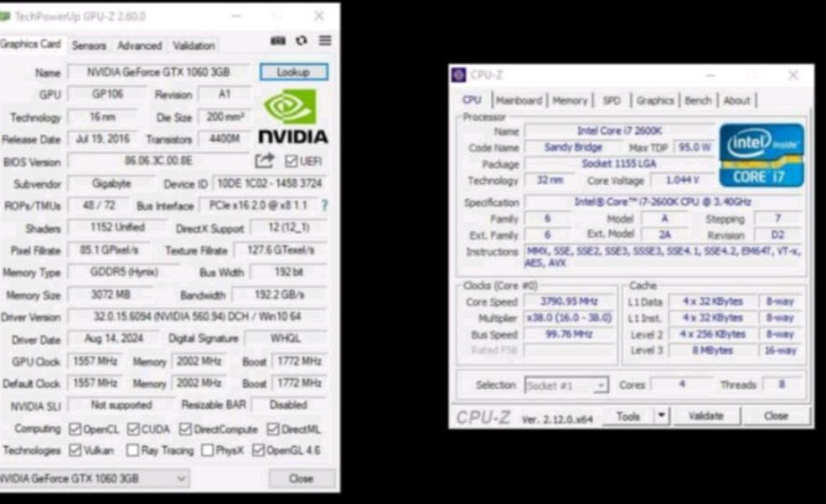Click the 8 MBytes Level 3 cache value

tap(712, 351)
